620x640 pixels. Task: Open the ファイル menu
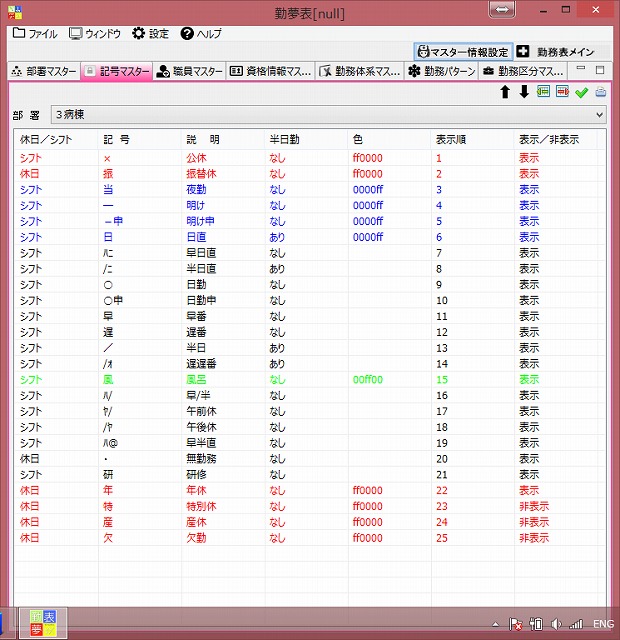click(35, 33)
